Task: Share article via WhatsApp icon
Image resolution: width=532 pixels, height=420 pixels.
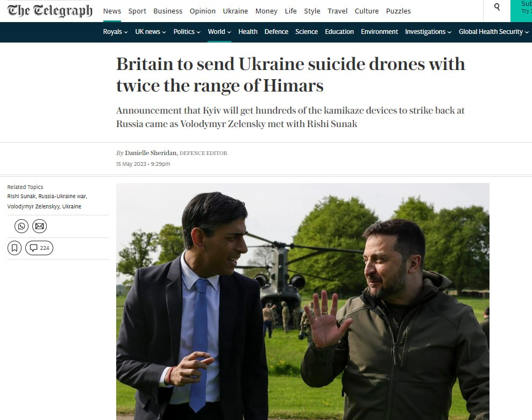Action: pyautogui.click(x=22, y=226)
